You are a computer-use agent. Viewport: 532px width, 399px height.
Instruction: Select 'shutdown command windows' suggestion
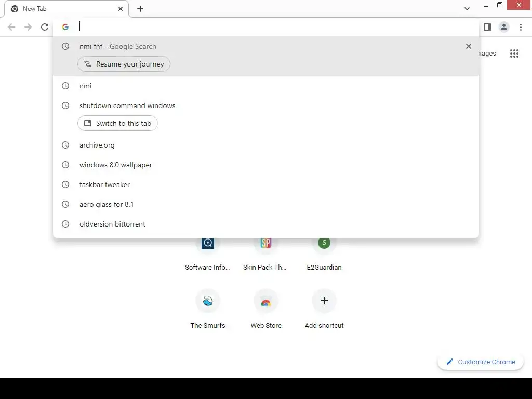coord(266,105)
